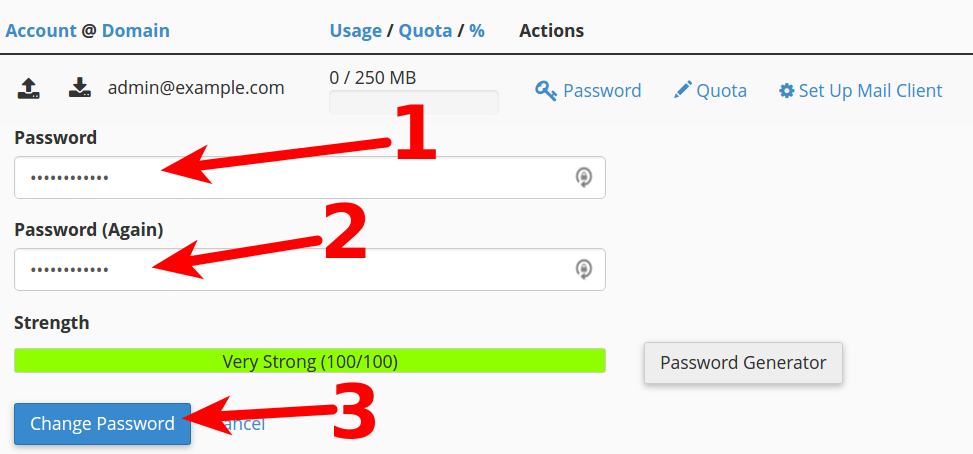Sort by the Account column header
This screenshot has height=454, width=973.
41,30
